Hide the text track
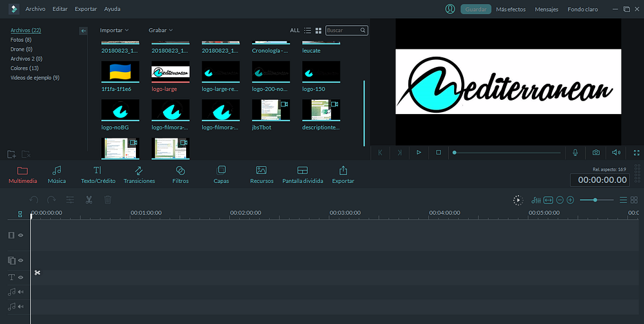The height and width of the screenshot is (324, 644). pyautogui.click(x=21, y=278)
